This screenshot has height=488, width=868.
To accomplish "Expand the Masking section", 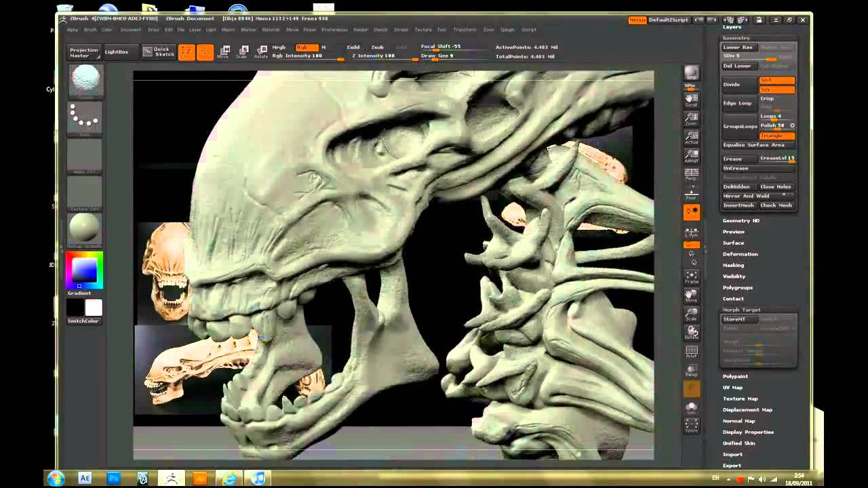I will [733, 265].
